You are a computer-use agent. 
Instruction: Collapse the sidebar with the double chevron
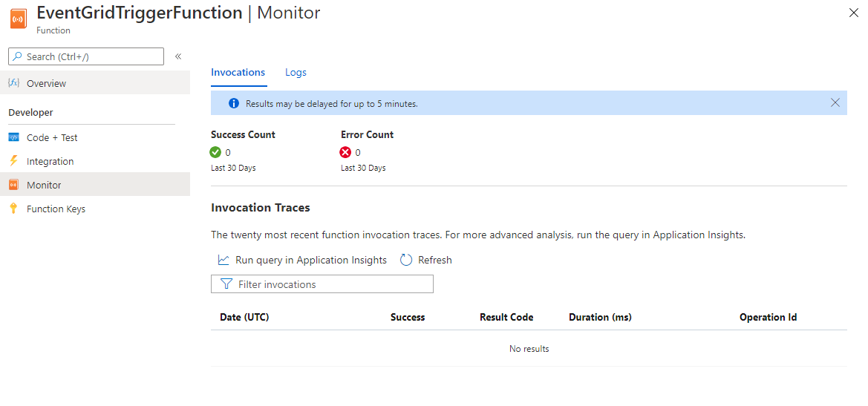(178, 56)
